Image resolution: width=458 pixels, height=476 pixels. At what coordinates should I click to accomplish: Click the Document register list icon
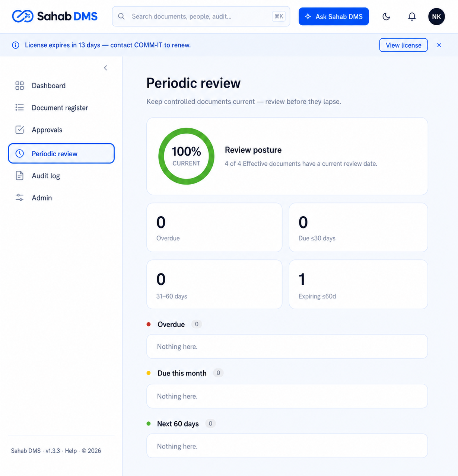[19, 108]
